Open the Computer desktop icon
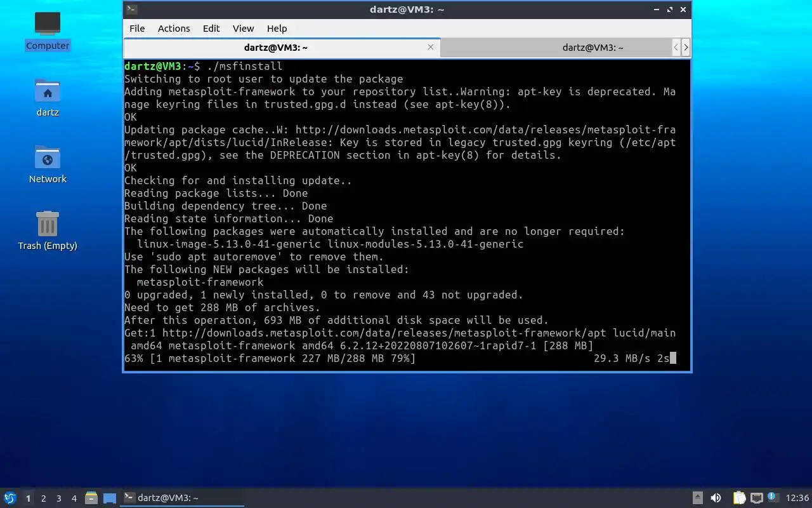812x508 pixels. point(48,30)
